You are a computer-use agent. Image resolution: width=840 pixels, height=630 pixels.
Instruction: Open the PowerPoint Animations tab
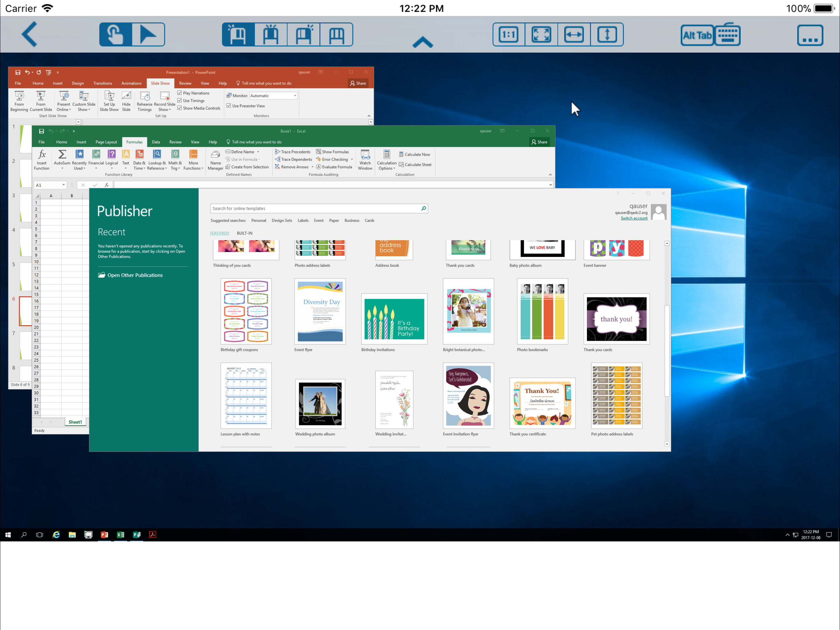pos(131,83)
